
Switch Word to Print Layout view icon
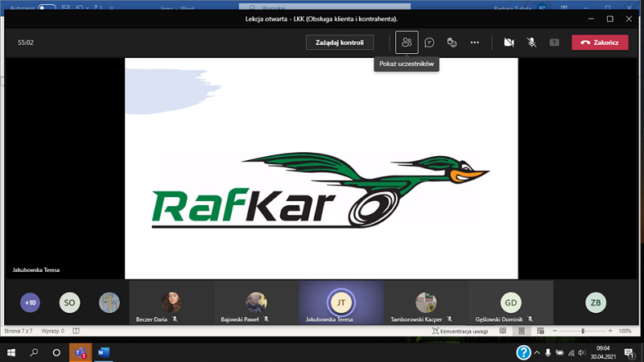point(522,331)
